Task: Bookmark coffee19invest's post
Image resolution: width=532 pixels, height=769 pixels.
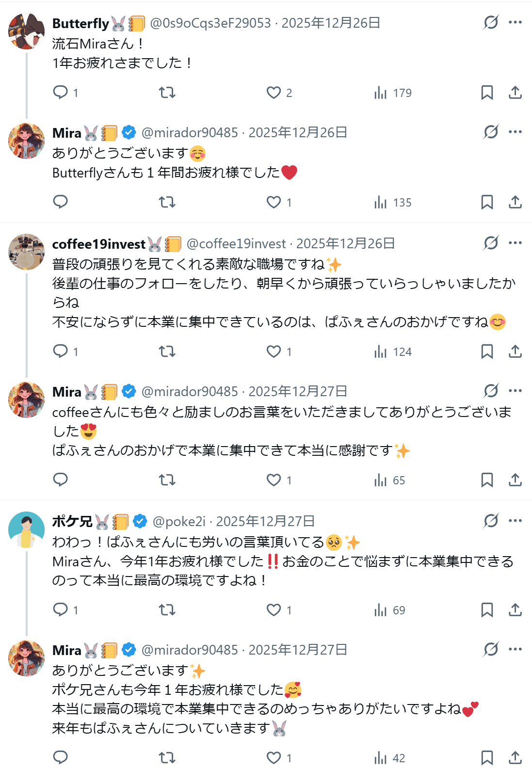Action: pos(487,352)
